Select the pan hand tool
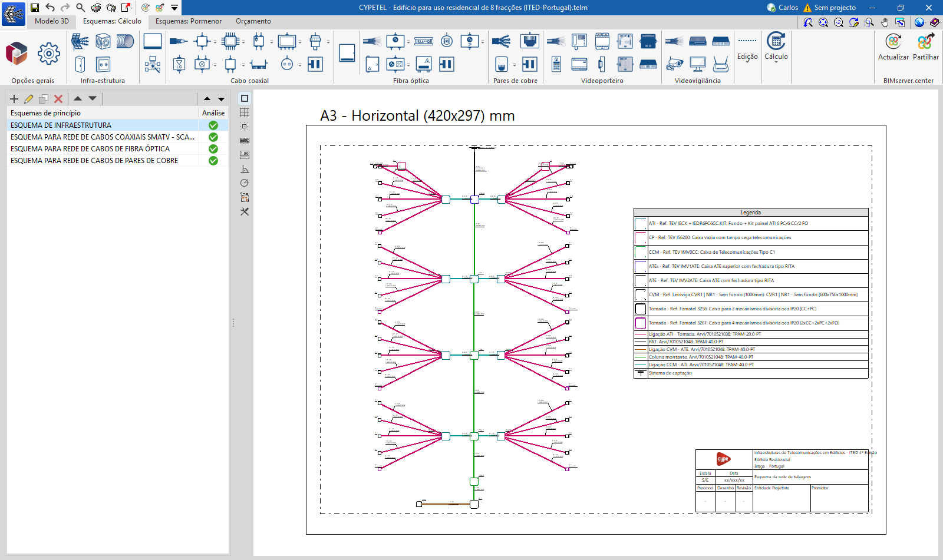This screenshot has width=943, height=560. point(885,22)
